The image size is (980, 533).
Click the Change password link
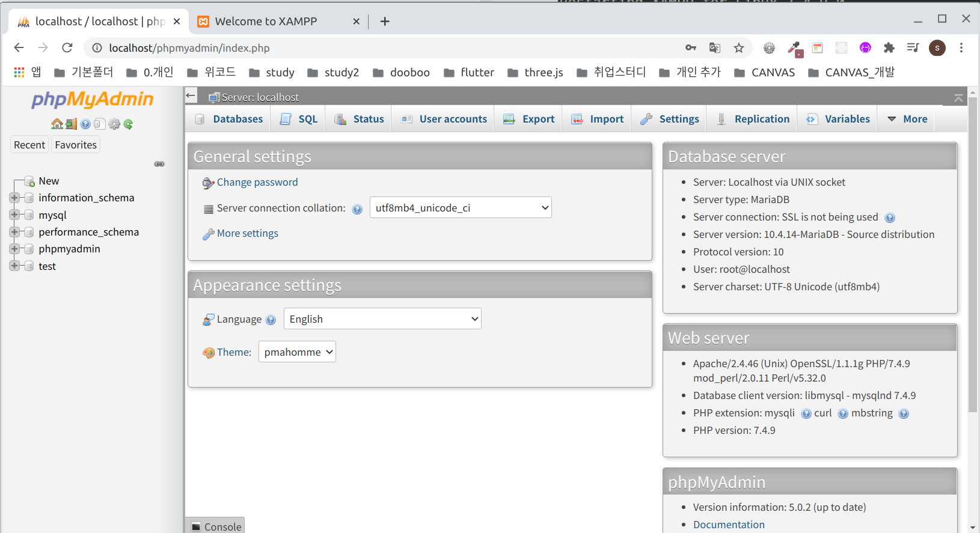coord(257,182)
